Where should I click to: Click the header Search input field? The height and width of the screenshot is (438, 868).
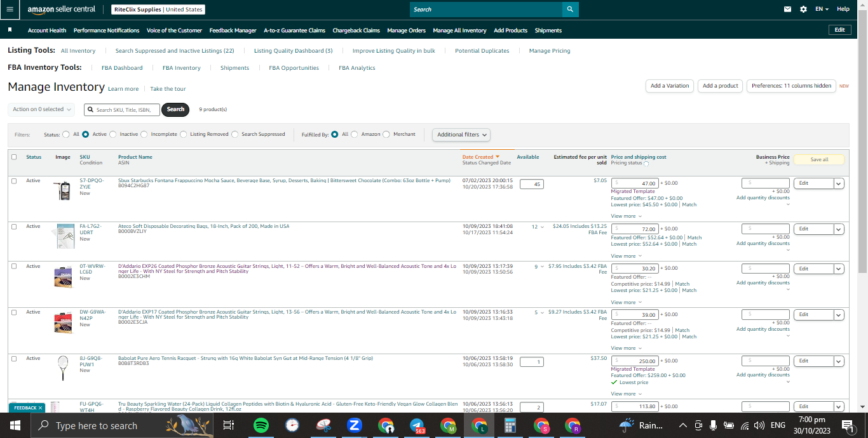pos(486,10)
